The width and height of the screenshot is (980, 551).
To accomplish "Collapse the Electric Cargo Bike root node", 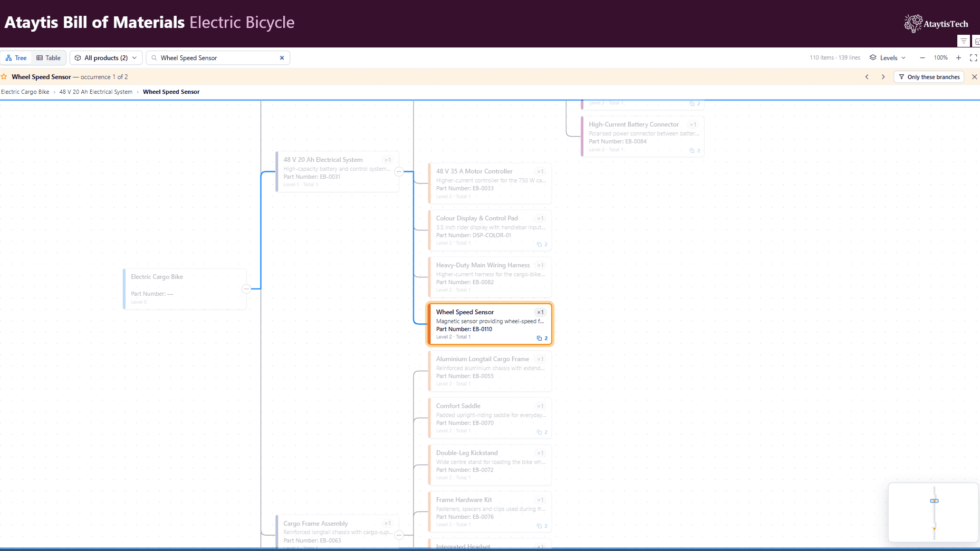I will pyautogui.click(x=246, y=288).
